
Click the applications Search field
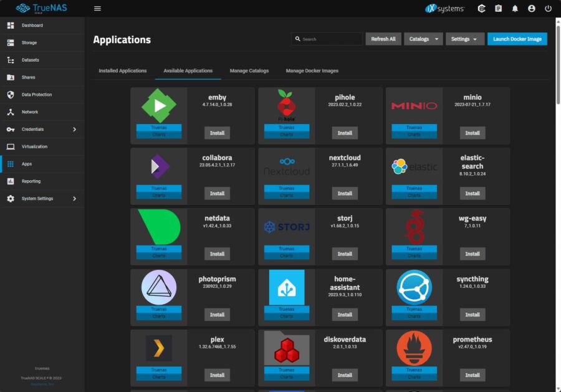tap(327, 39)
